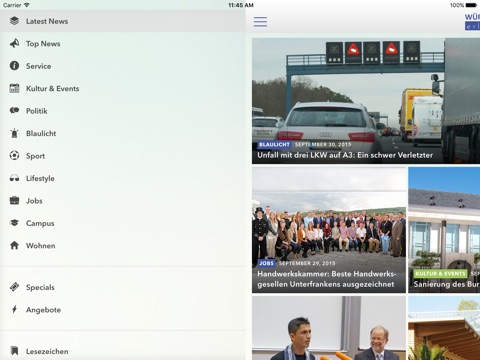Click the JOBS tag on Handwerkskammer article
The image size is (480, 360).
coord(266,263)
